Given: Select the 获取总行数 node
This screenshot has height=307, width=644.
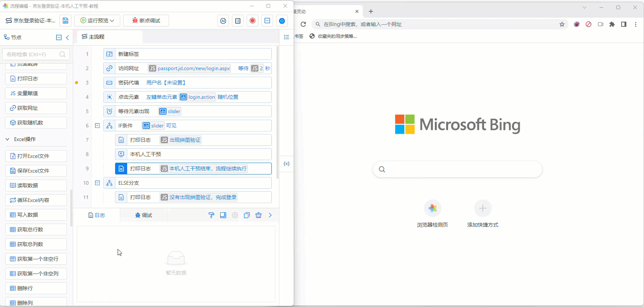Looking at the screenshot, I should tap(36, 230).
